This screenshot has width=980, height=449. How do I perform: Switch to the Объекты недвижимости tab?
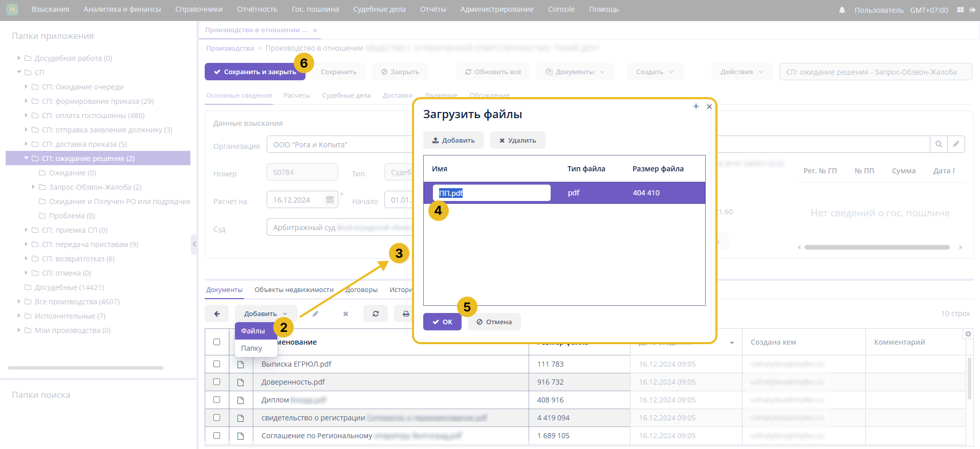[294, 290]
